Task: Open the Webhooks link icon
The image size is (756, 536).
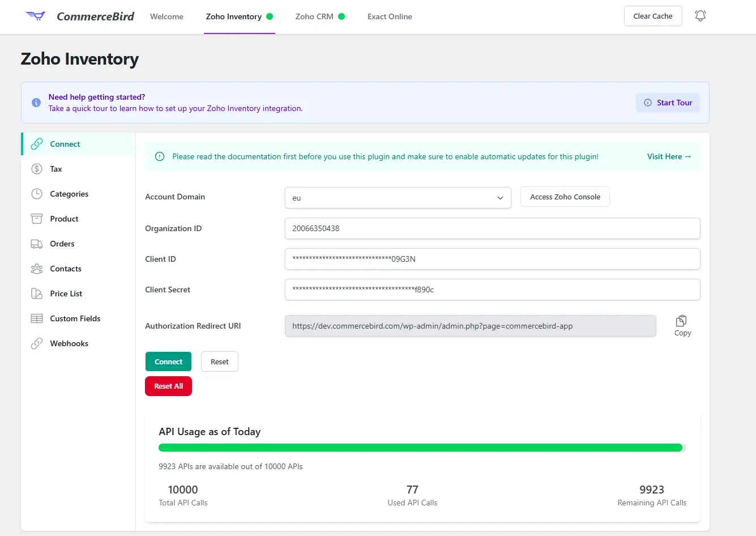Action: point(35,343)
